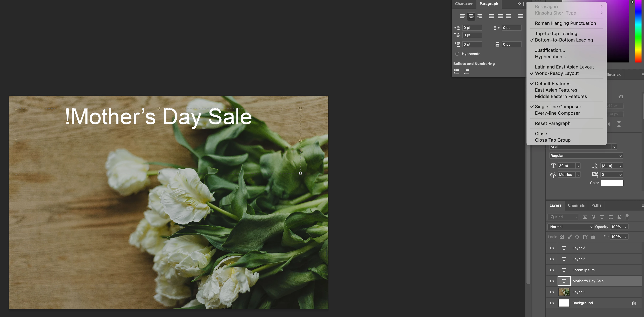Toggle visibility of Layer 1

coord(552,292)
